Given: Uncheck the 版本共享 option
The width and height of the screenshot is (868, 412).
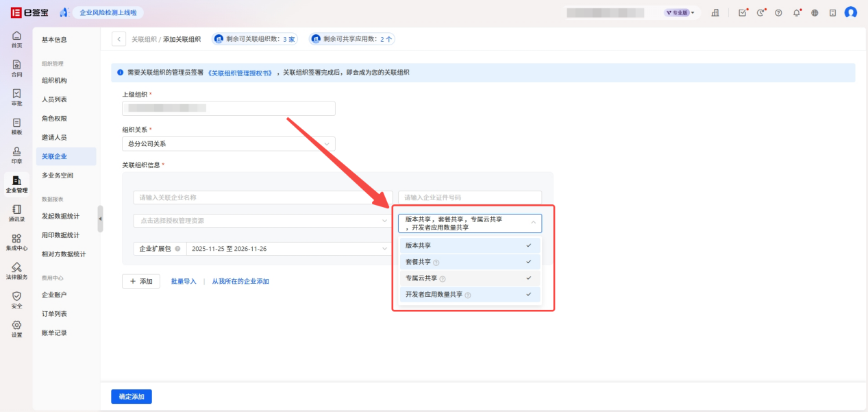Looking at the screenshot, I should pos(469,245).
